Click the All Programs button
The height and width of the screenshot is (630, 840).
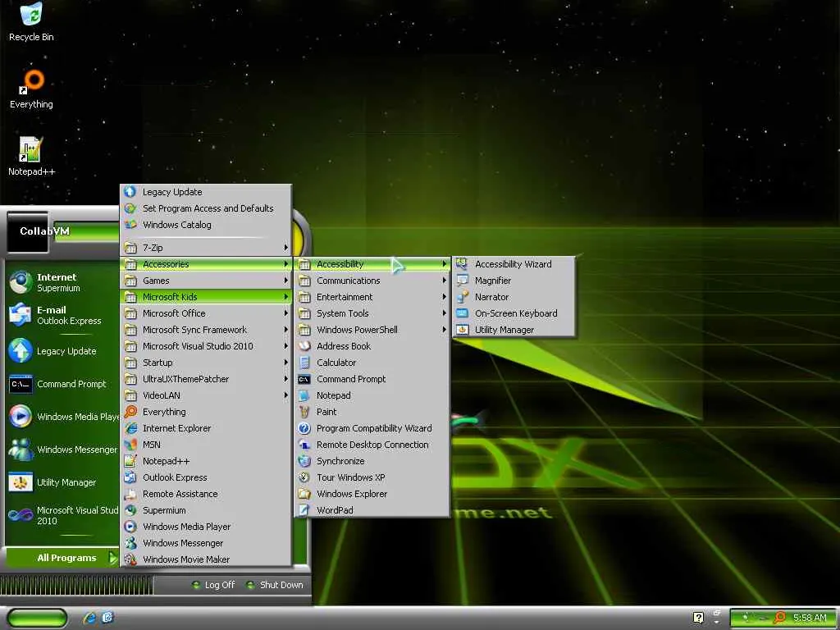[x=62, y=558]
